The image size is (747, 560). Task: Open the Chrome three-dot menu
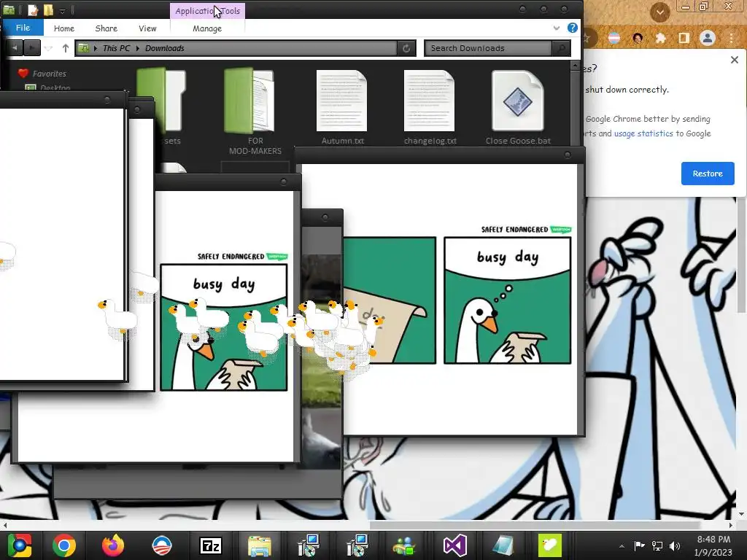pyautogui.click(x=731, y=38)
